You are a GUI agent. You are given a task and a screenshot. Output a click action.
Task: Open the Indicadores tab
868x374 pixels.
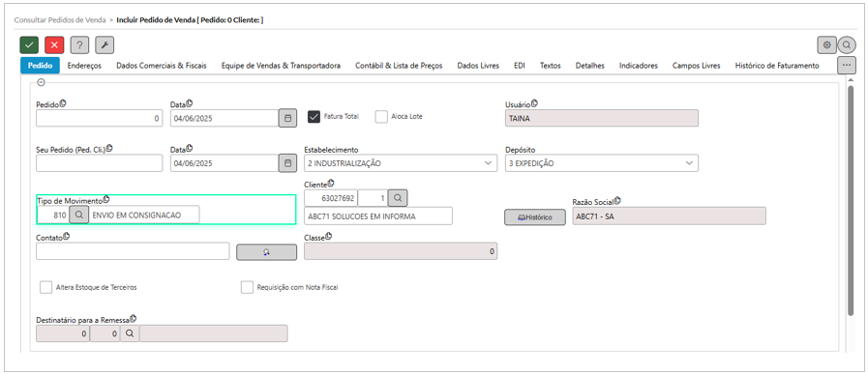639,66
